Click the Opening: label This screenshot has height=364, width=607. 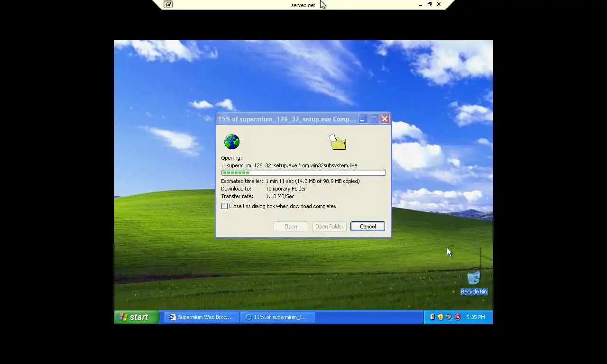coord(231,158)
